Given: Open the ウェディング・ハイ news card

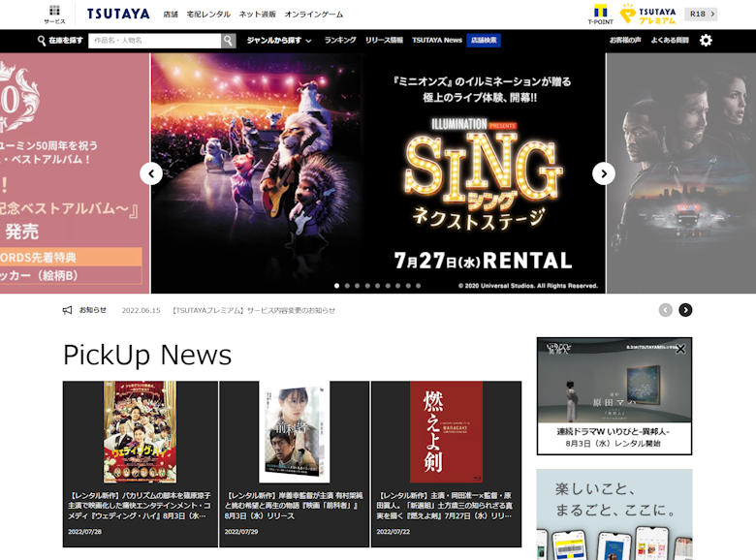Looking at the screenshot, I should click(x=141, y=464).
